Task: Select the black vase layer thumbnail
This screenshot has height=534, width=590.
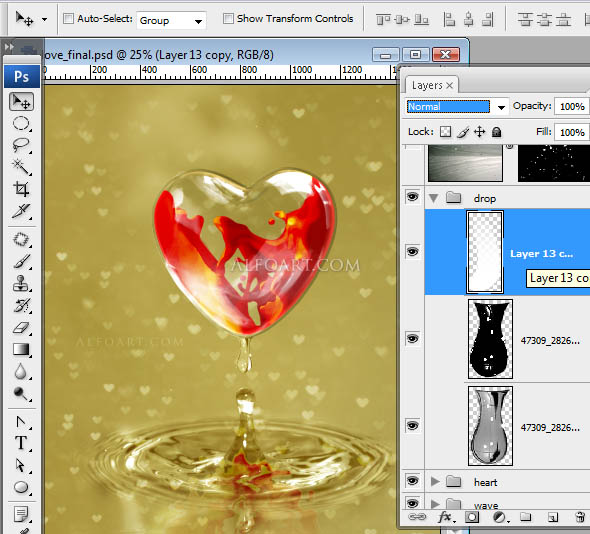Action: click(490, 339)
